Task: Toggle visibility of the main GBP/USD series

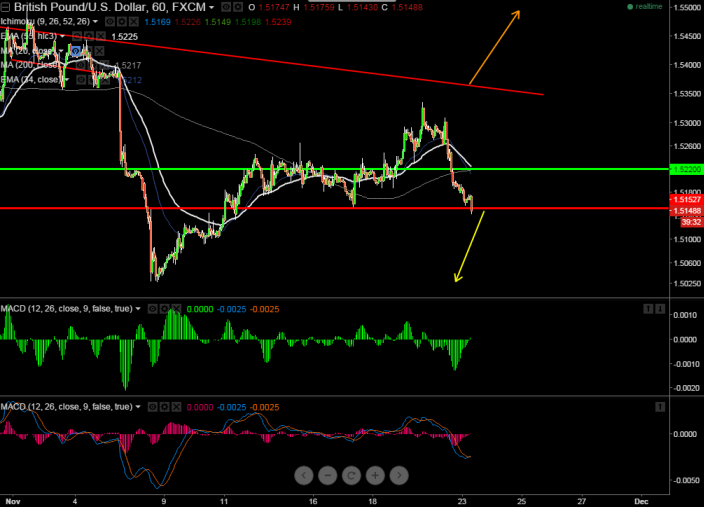Action: [x=226, y=7]
